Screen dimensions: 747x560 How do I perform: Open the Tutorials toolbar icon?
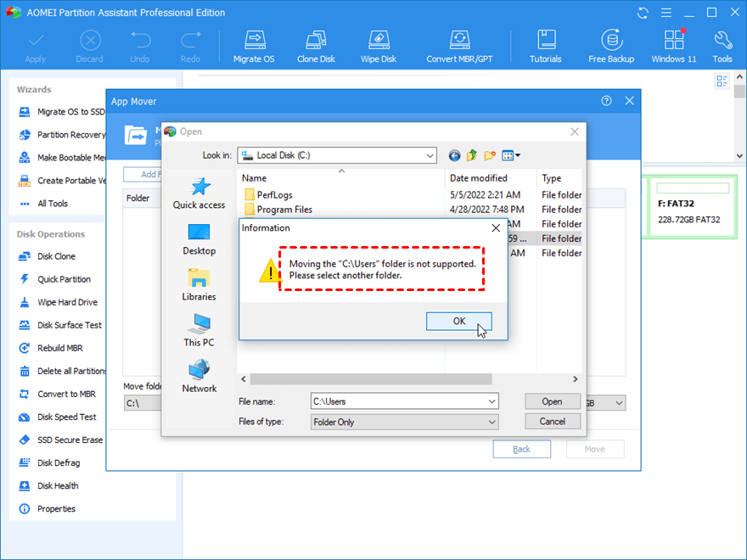(x=546, y=47)
